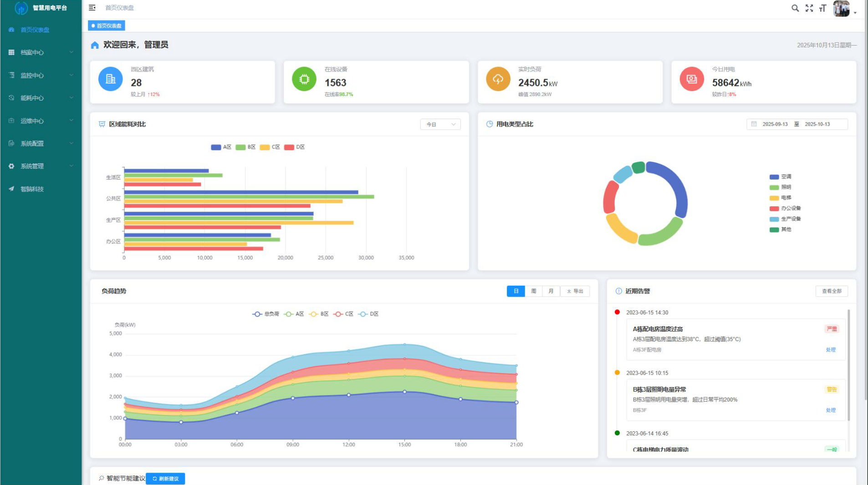Click the 查看全部 alerts button

coord(832,291)
